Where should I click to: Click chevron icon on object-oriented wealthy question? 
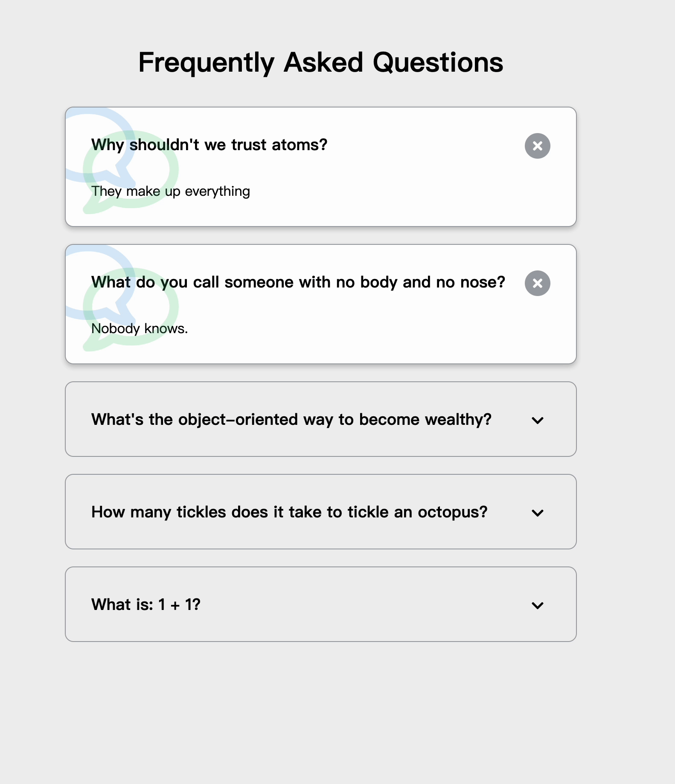point(538,420)
